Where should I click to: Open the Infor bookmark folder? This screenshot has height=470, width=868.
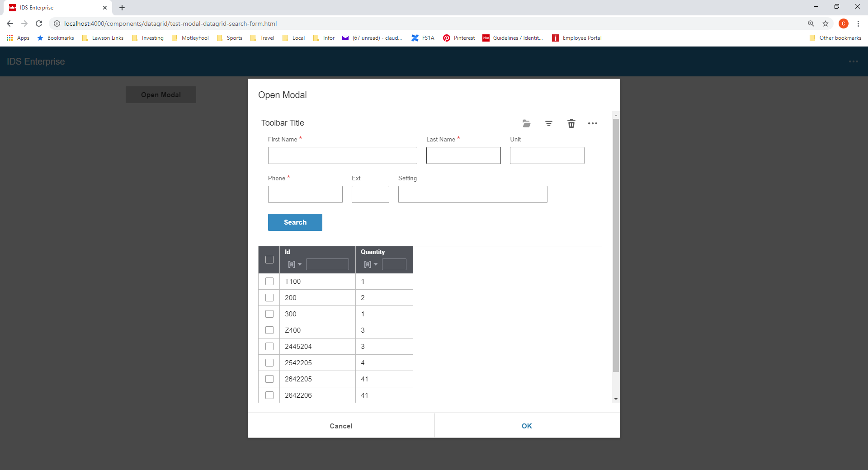click(x=324, y=38)
